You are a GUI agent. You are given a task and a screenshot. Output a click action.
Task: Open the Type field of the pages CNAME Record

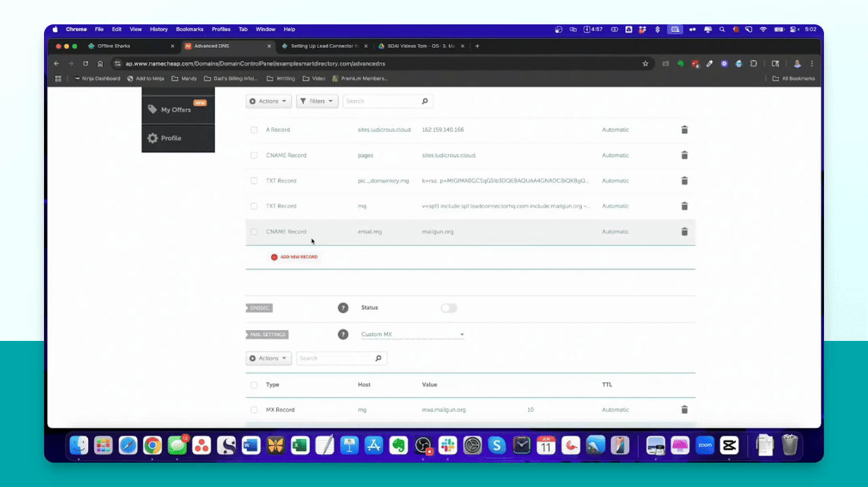286,156
